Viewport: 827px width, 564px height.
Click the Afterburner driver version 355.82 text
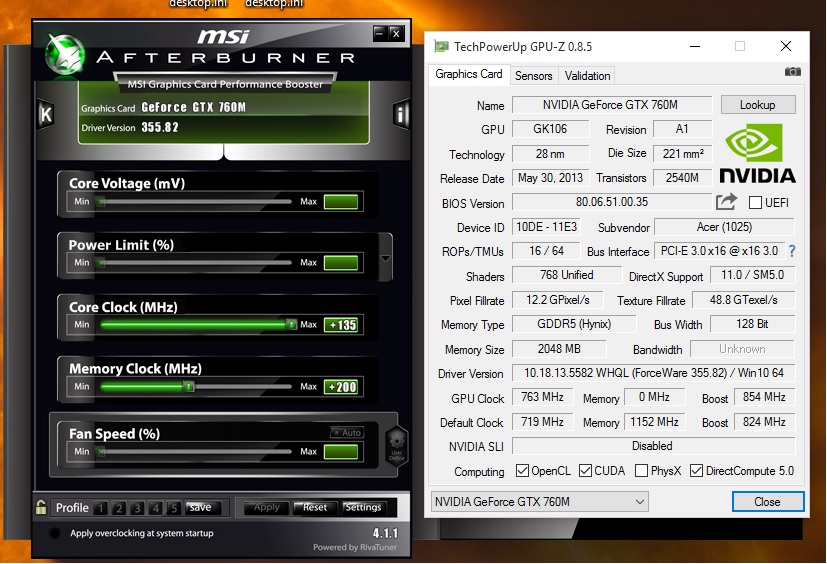point(160,127)
